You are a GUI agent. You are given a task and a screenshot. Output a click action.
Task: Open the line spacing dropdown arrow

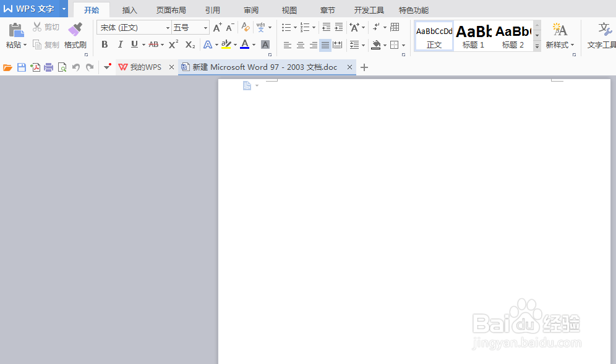364,45
